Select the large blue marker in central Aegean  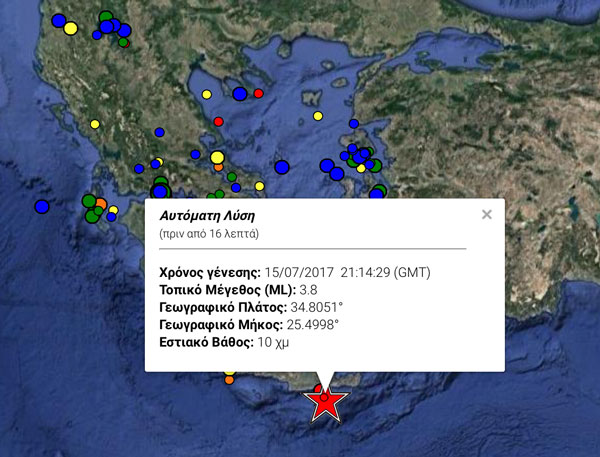[282, 167]
